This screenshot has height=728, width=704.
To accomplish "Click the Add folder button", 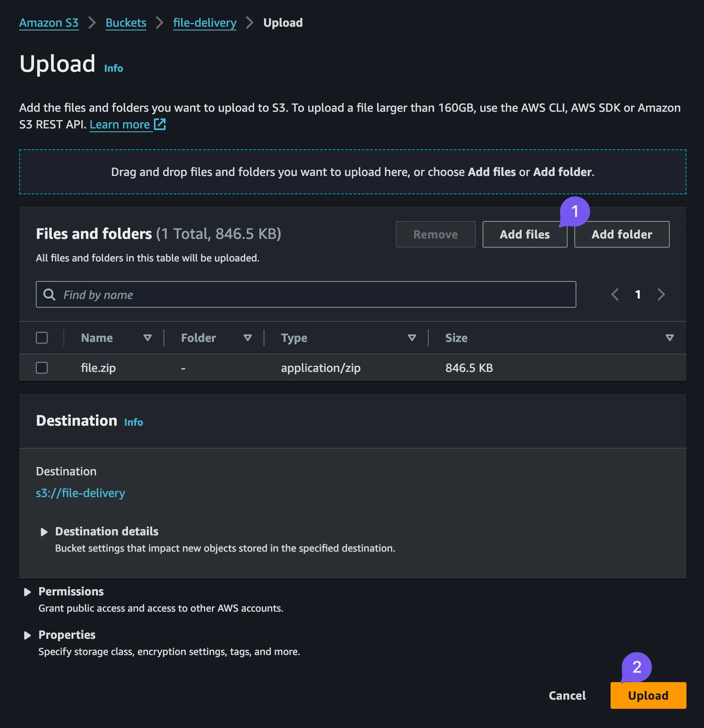I will tap(621, 234).
